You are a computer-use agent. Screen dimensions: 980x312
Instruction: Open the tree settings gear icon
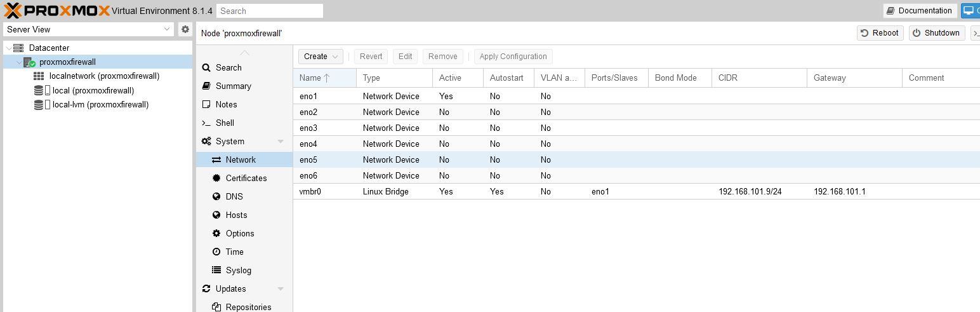click(x=185, y=29)
